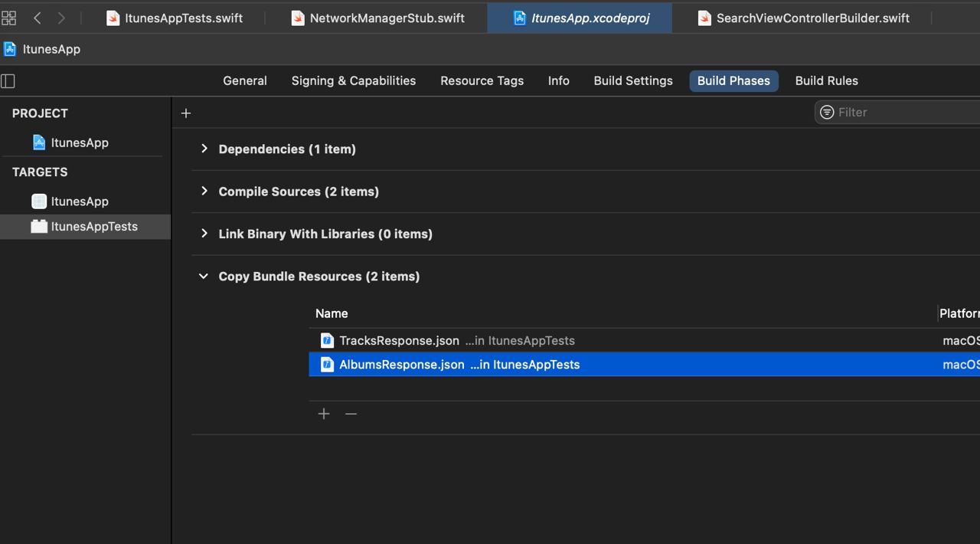Image resolution: width=980 pixels, height=544 pixels.
Task: Click the Dependencies (1 item) heading
Action: click(287, 149)
